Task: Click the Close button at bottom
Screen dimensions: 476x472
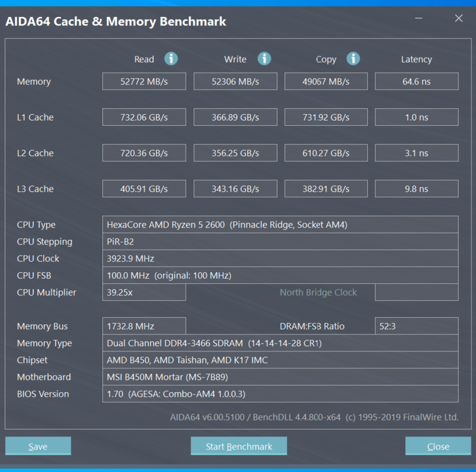Action: [438, 446]
